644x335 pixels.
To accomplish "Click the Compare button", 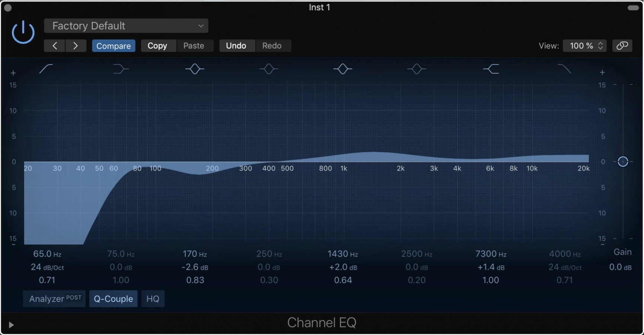I will (x=114, y=45).
